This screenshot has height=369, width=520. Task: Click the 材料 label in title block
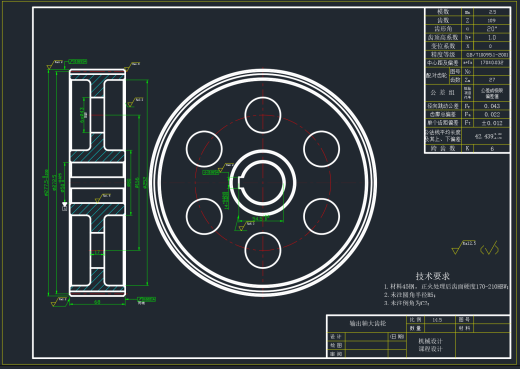pyautogui.click(x=464, y=328)
